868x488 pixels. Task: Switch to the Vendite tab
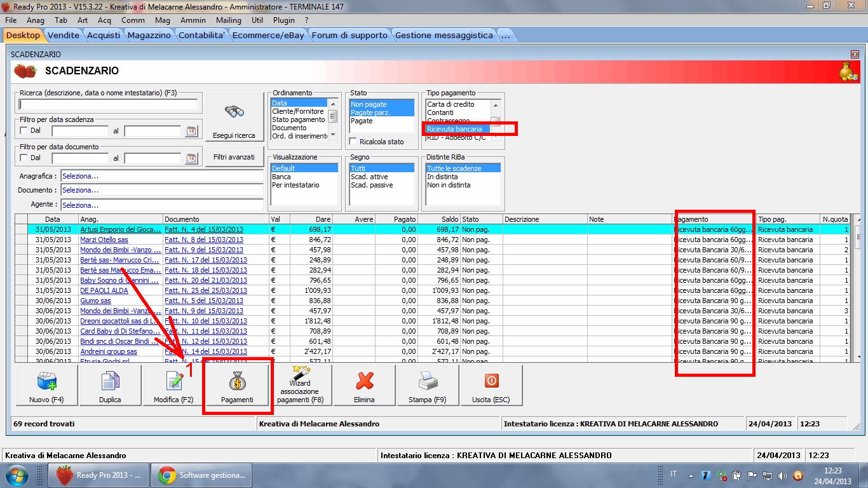click(64, 35)
